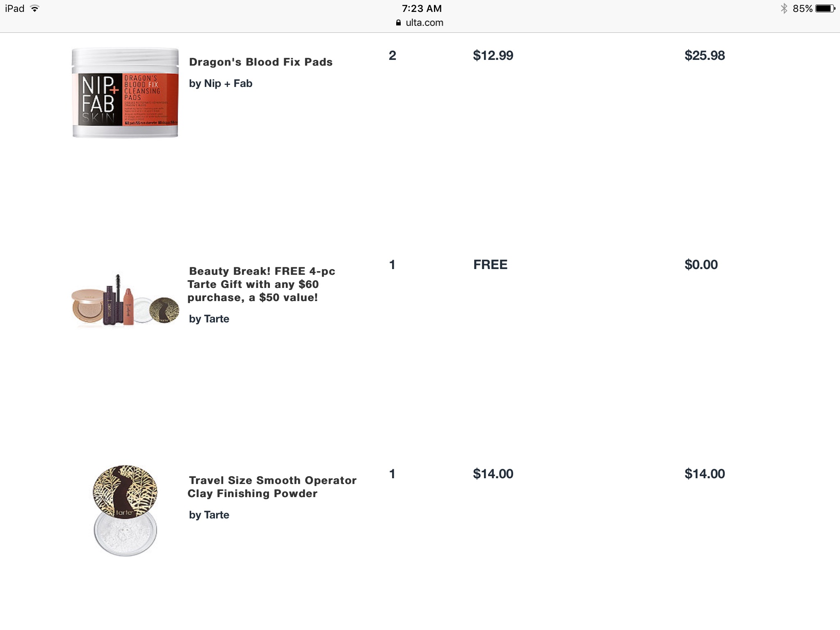Click 'by Tarte' under the Finishing Powder
The width and height of the screenshot is (840, 630).
pos(209,515)
